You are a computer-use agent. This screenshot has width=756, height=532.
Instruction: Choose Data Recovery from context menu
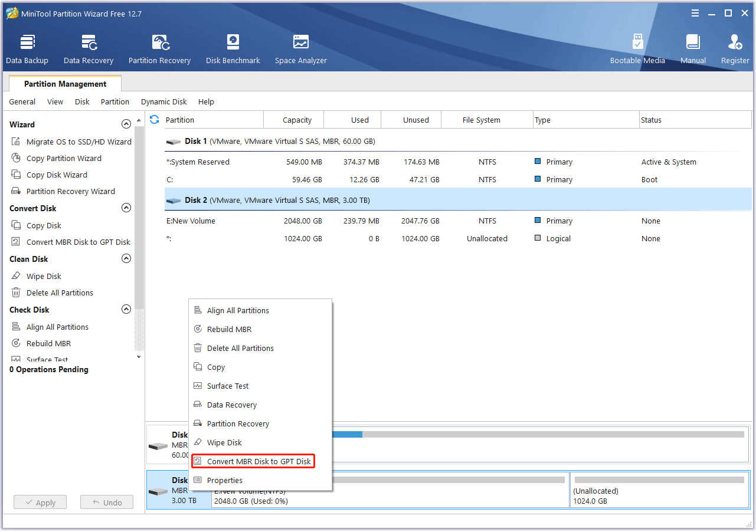pyautogui.click(x=260, y=405)
